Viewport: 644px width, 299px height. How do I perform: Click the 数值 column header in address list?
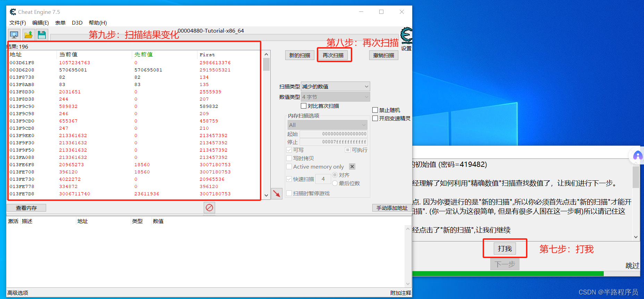click(x=158, y=221)
